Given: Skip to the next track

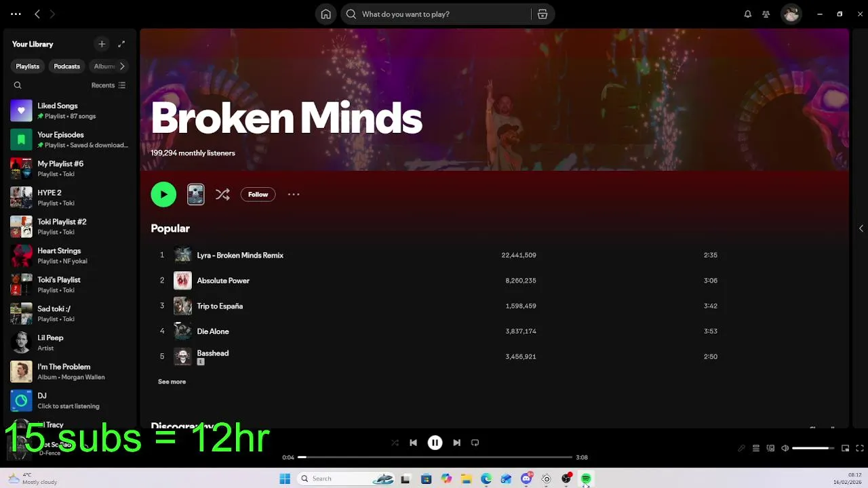Looking at the screenshot, I should tap(456, 443).
